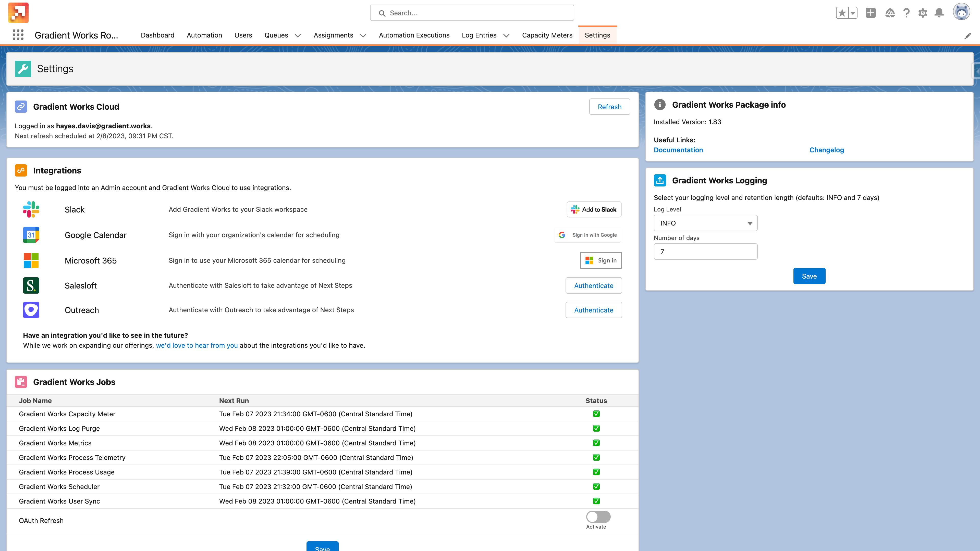This screenshot has width=980, height=551.
Task: Open the Log Level dropdown
Action: pyautogui.click(x=705, y=223)
